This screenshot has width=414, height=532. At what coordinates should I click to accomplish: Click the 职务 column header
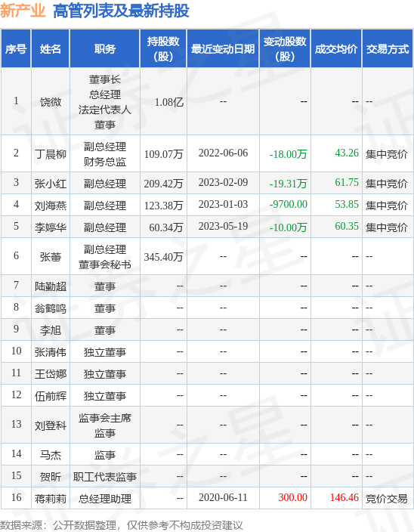click(x=105, y=49)
